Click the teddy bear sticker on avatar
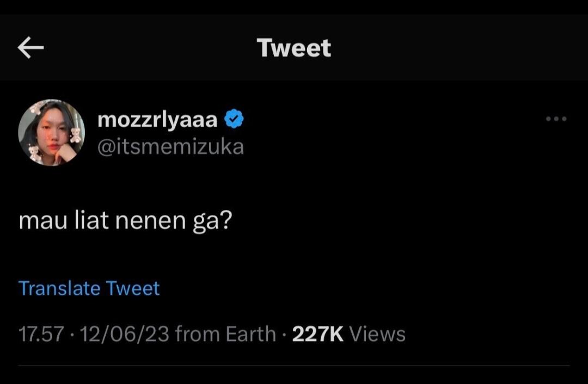Image resolution: width=588 pixels, height=384 pixels. click(75, 134)
